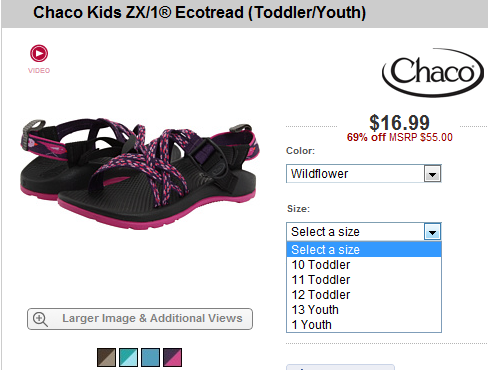Screen dimensions: 488x370
Task: Click the magnifying glass zoom icon
Action: [40, 319]
